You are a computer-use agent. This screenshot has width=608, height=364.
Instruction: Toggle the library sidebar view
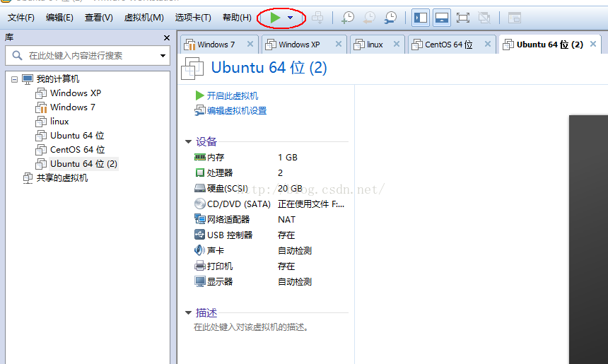pos(421,18)
